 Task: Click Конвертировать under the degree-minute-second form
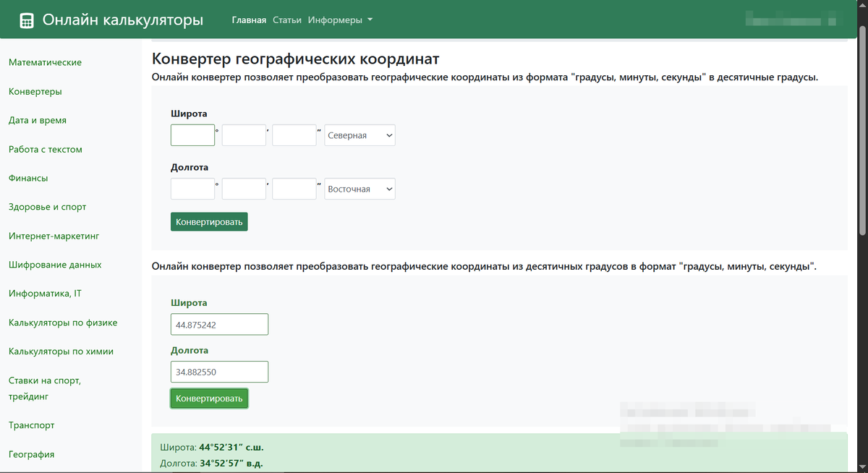[209, 221]
